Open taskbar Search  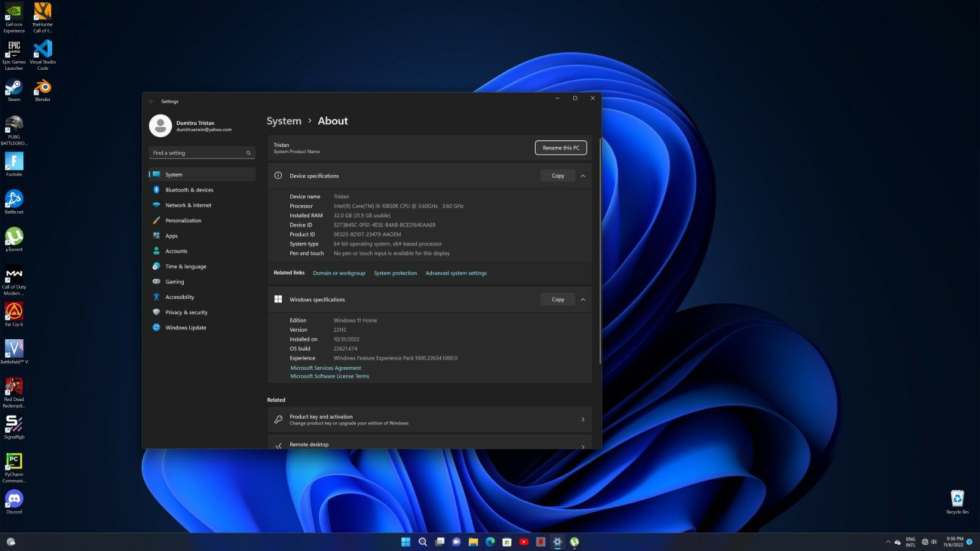tap(423, 542)
